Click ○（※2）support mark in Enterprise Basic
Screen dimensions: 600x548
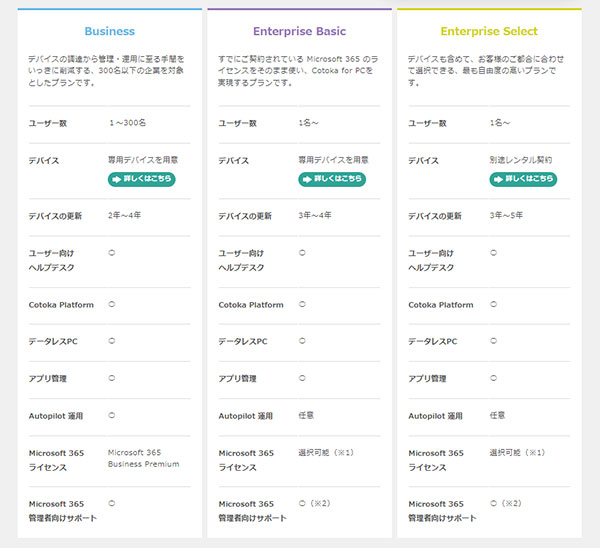pos(315,503)
